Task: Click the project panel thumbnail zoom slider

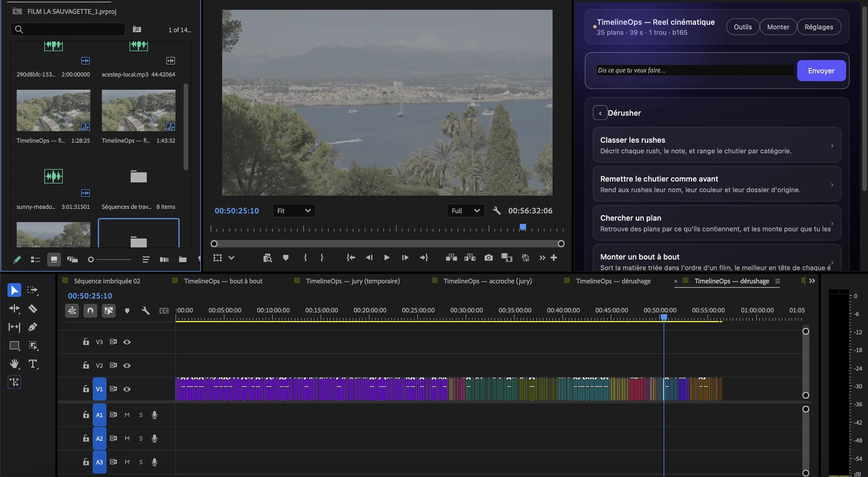Action: tap(110, 260)
